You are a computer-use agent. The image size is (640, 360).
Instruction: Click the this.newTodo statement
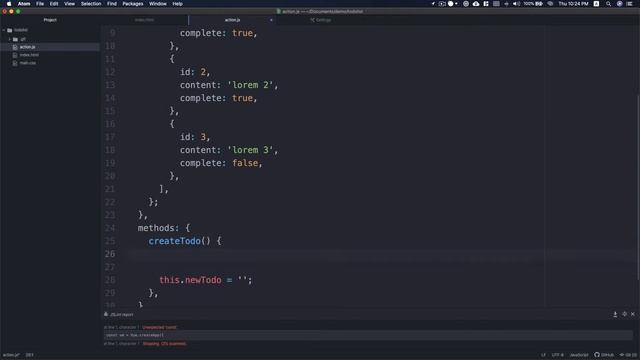click(x=206, y=280)
